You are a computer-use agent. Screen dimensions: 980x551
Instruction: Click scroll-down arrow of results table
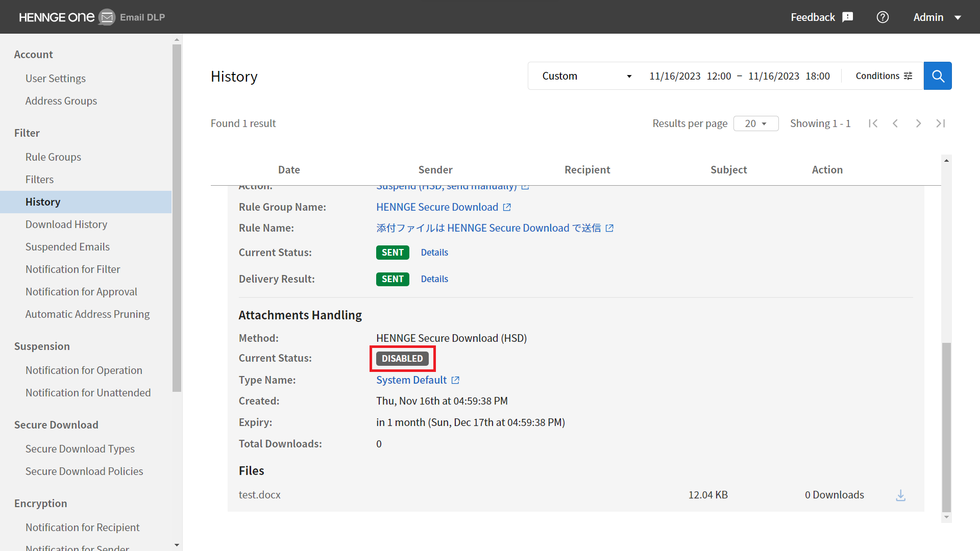[946, 517]
